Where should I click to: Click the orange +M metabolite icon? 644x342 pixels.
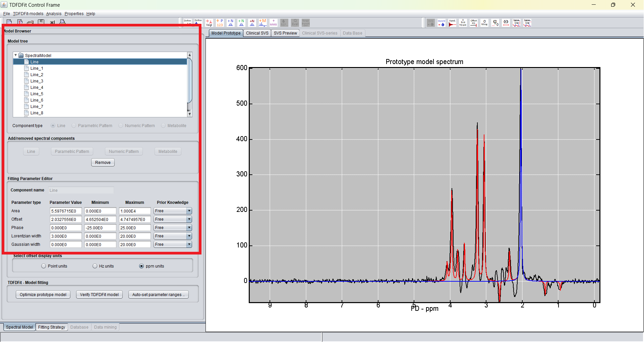263,22
